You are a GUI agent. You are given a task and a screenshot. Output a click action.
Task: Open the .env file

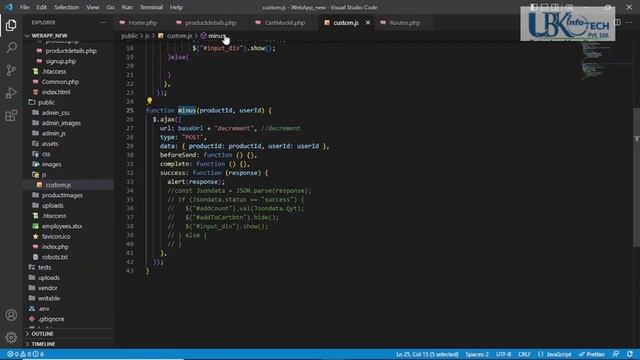(44, 309)
